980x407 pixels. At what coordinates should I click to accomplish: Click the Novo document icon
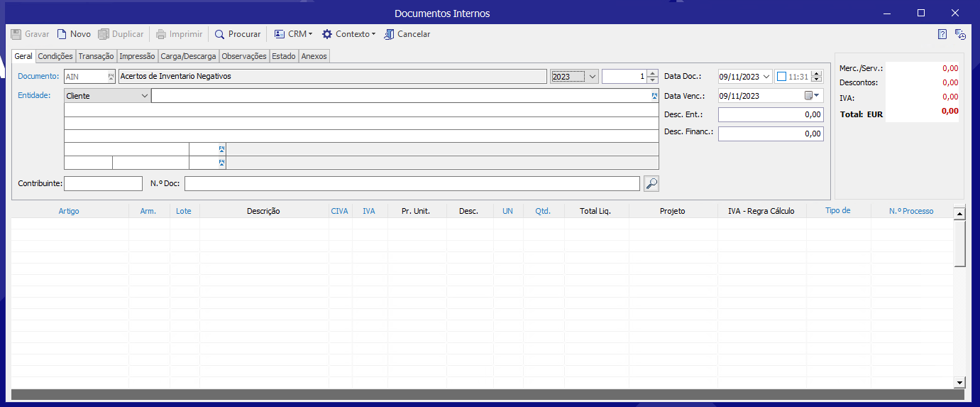pyautogui.click(x=62, y=34)
